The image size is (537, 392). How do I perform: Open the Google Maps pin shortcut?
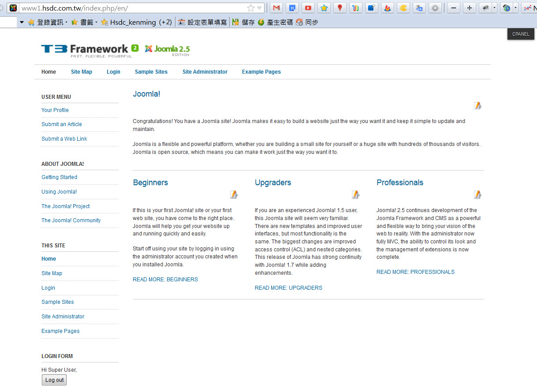[339, 8]
